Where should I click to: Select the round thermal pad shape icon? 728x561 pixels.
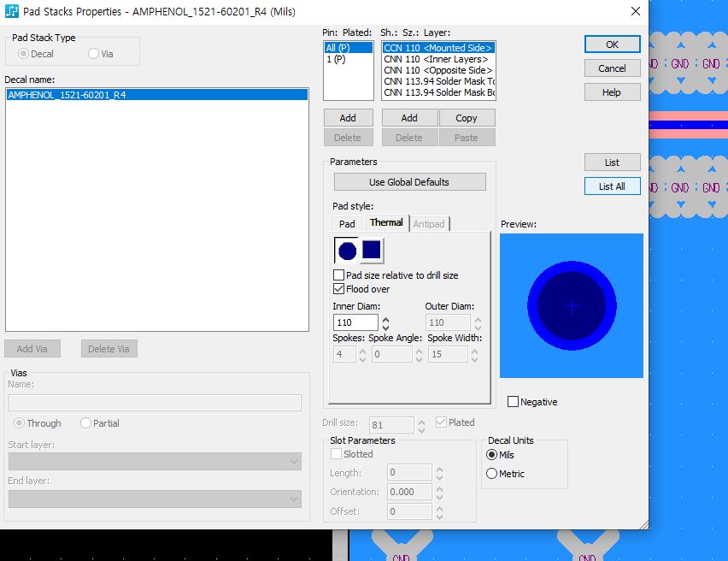[347, 251]
